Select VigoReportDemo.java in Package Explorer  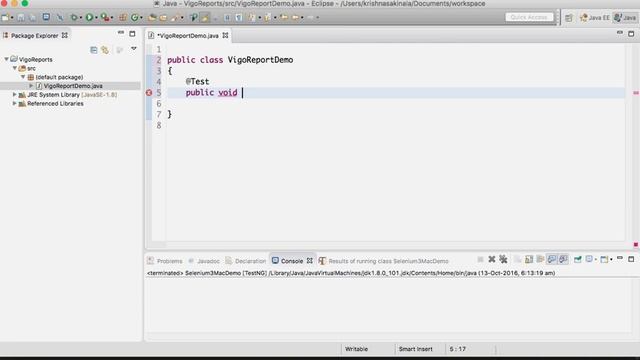(73, 86)
